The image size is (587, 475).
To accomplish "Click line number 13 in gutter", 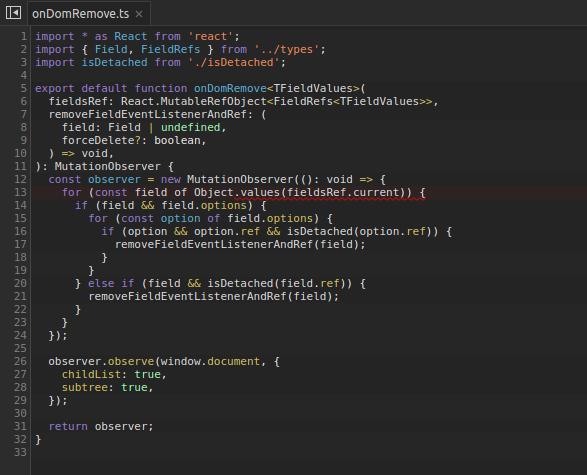I will pyautogui.click(x=21, y=192).
